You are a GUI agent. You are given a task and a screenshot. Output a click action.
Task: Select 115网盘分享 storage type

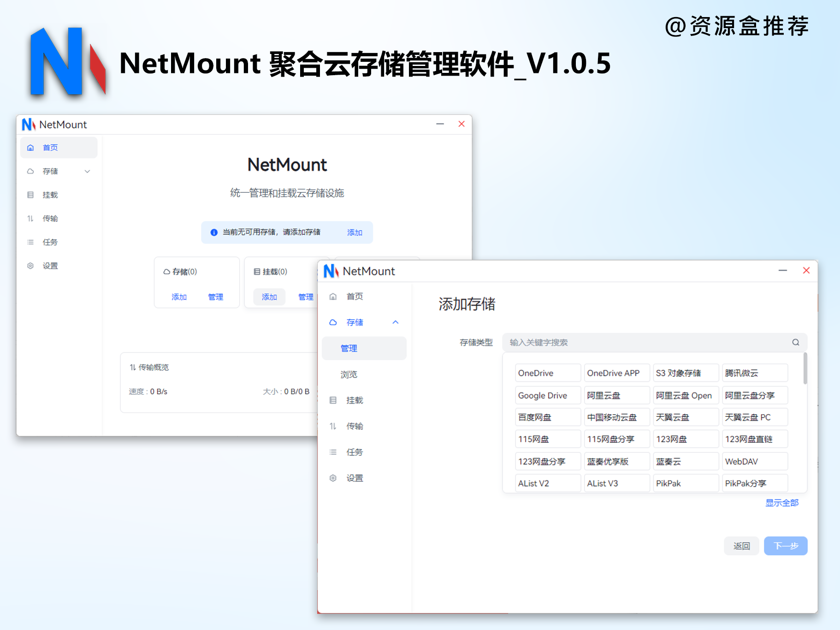click(617, 439)
